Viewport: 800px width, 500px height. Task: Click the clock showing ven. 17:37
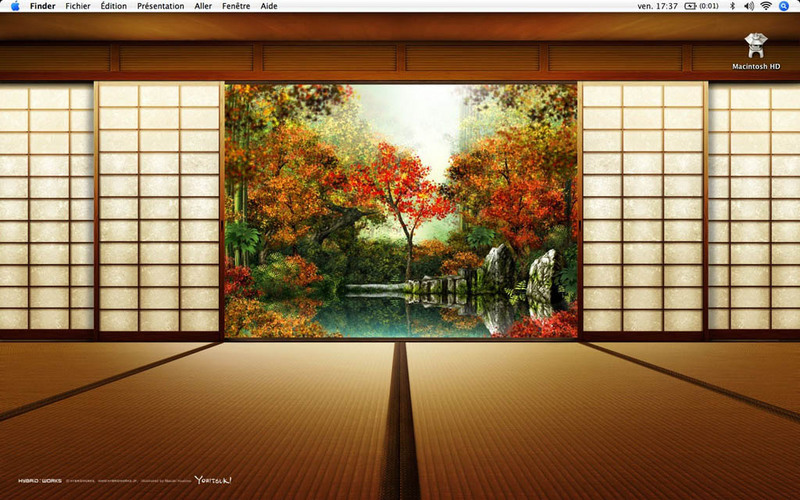pyautogui.click(x=657, y=6)
